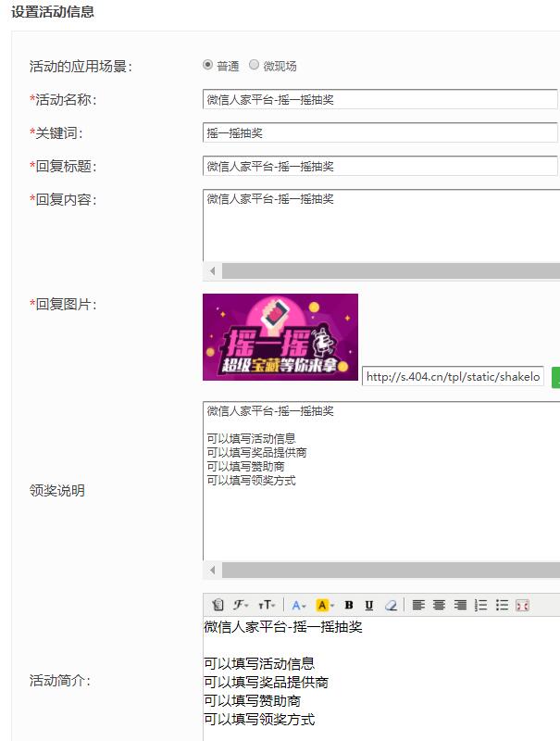
Task: Click the horizontal scrollbar track under 回复内容
Action: (x=391, y=270)
